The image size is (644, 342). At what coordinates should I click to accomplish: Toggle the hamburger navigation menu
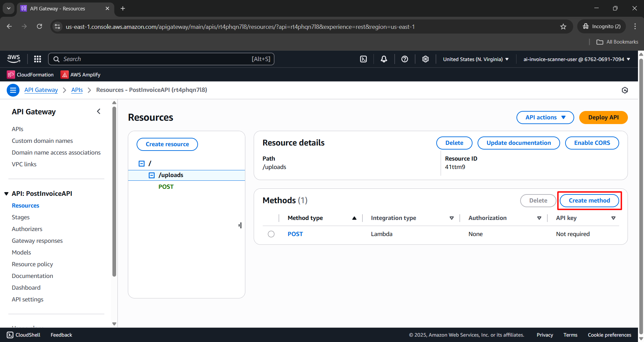tap(13, 90)
